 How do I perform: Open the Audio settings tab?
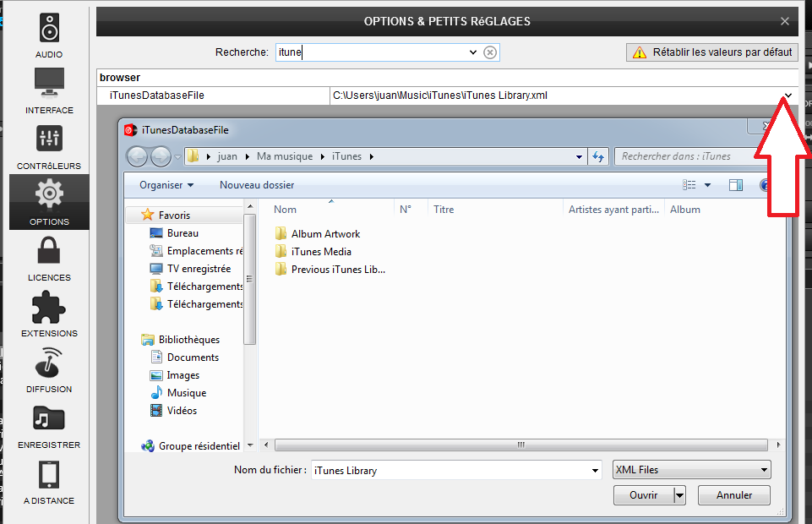49,35
